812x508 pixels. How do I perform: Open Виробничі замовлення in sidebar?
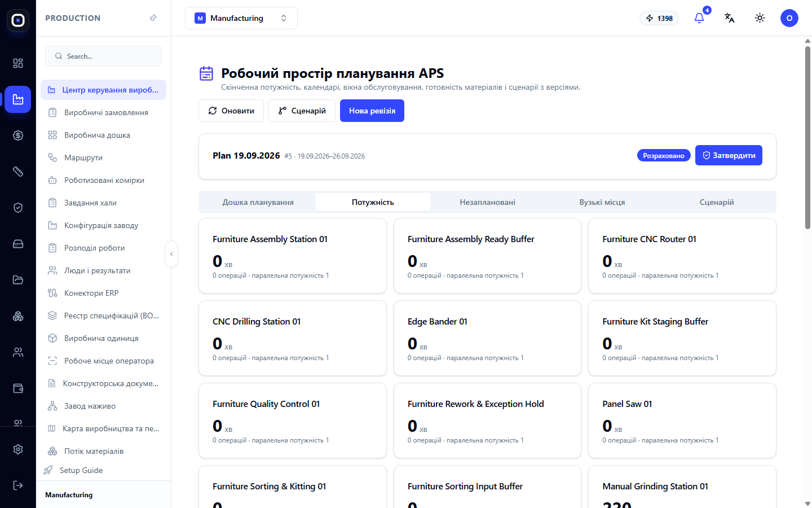(104, 112)
